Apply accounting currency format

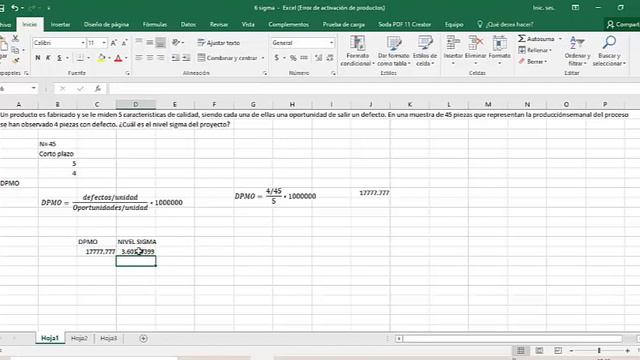[x=277, y=58]
